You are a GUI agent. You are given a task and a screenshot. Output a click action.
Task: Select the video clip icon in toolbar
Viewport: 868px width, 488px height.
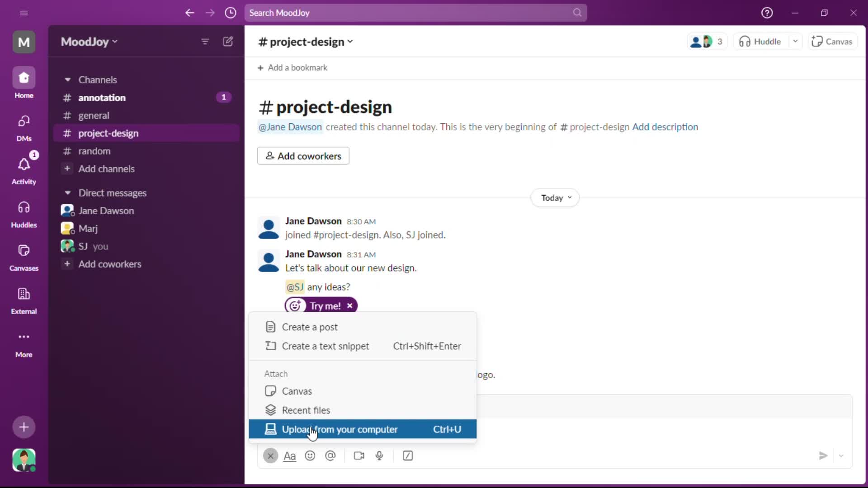pyautogui.click(x=359, y=456)
